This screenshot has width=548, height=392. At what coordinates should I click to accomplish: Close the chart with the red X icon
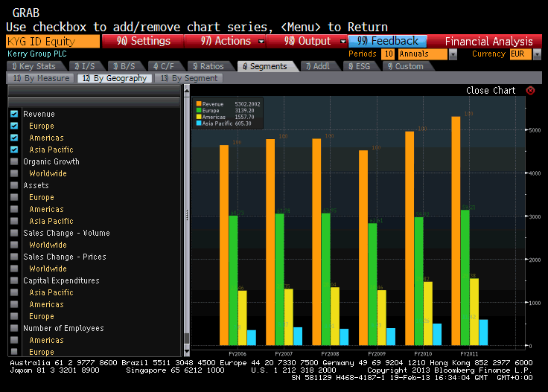point(530,91)
